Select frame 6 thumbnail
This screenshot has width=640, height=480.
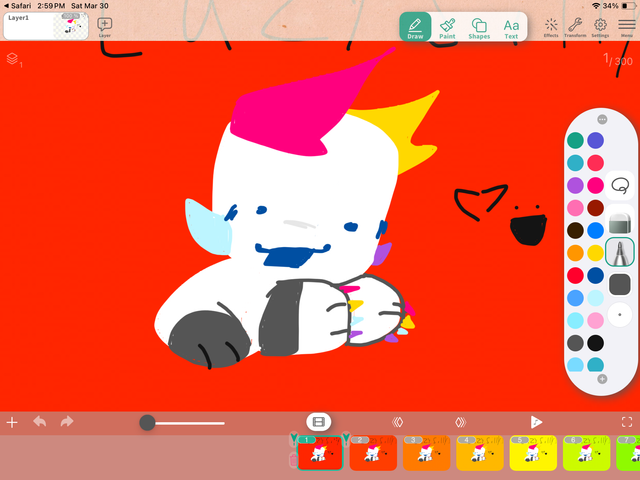[587, 453]
